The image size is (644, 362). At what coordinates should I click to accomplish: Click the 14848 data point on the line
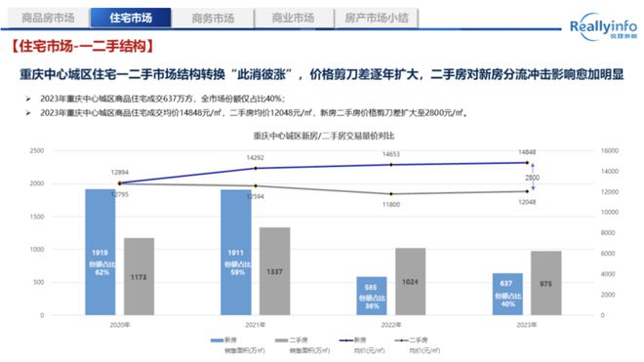pyautogui.click(x=527, y=163)
